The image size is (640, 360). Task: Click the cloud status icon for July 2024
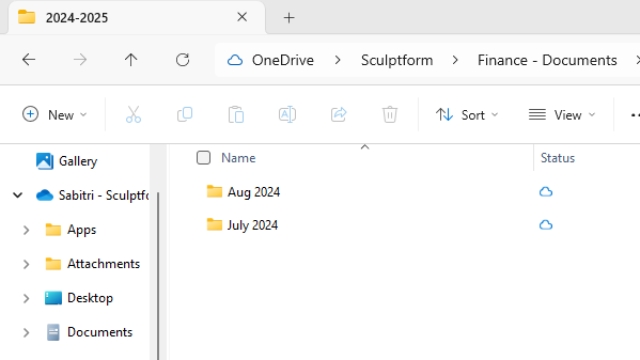(546, 225)
